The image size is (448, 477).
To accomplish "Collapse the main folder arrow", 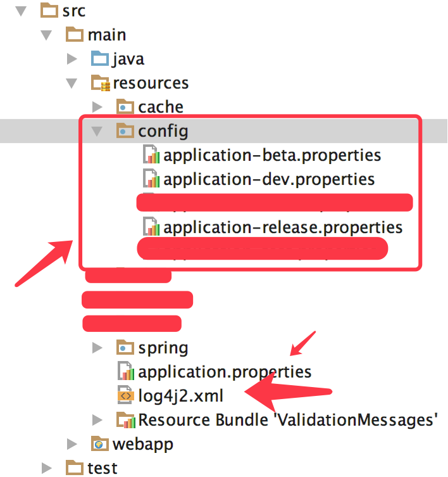I will click(x=46, y=35).
